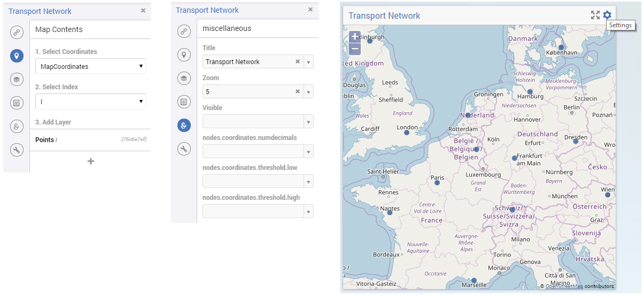This screenshot has width=644, height=296.
Task: Click the map node near Wien
Action: click(x=607, y=194)
